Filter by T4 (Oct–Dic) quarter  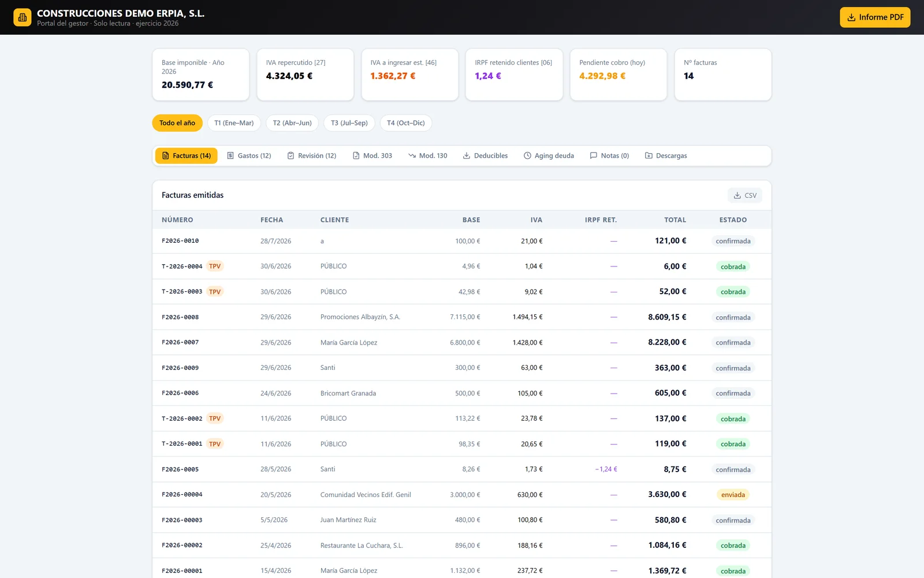pos(406,123)
